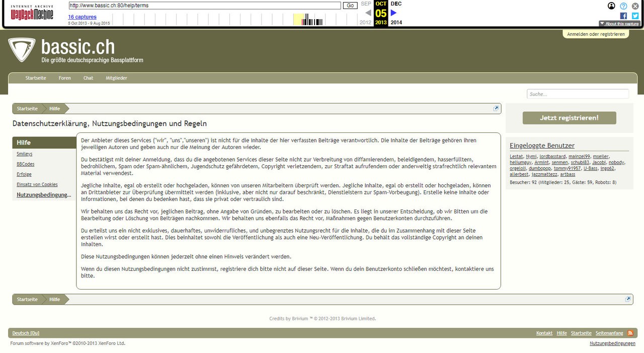Open user profile allerbest
The image size is (644, 353).
pyautogui.click(x=519, y=174)
